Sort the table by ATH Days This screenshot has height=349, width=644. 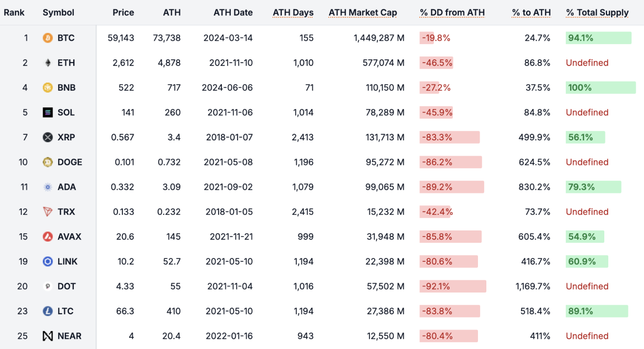[x=293, y=12]
